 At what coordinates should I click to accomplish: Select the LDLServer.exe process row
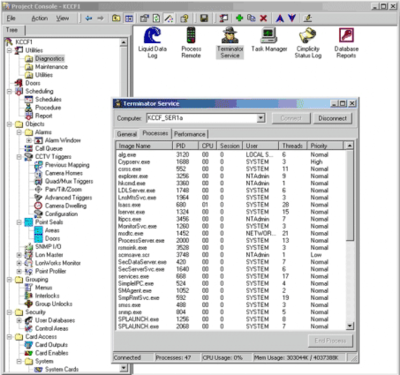click(231, 190)
